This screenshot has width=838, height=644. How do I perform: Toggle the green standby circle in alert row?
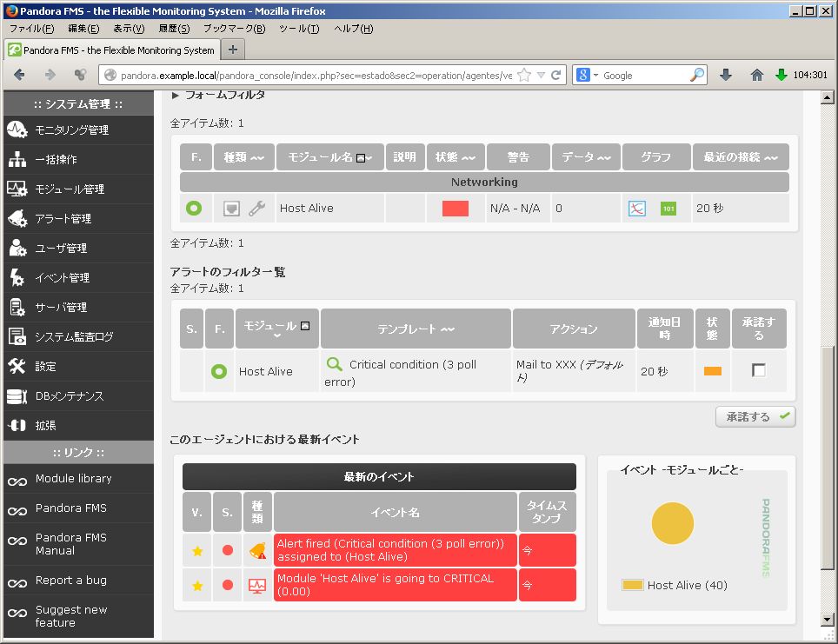tap(219, 371)
